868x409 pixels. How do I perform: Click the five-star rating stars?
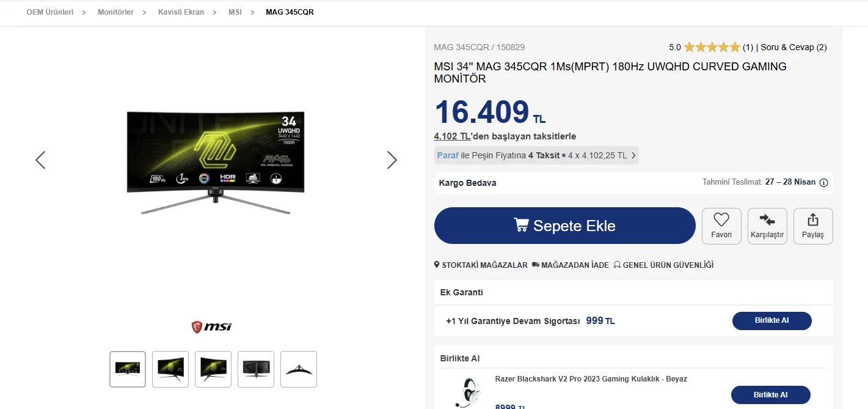point(712,47)
